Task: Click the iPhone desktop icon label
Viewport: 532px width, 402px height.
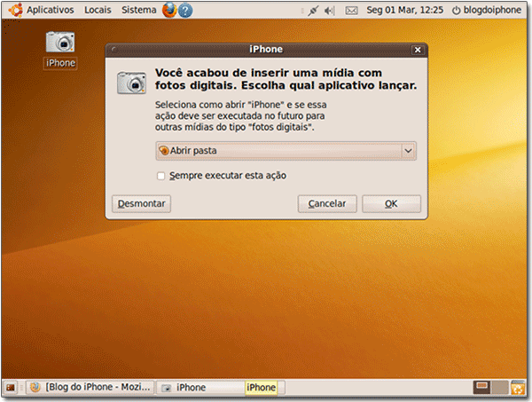Action: click(x=60, y=63)
